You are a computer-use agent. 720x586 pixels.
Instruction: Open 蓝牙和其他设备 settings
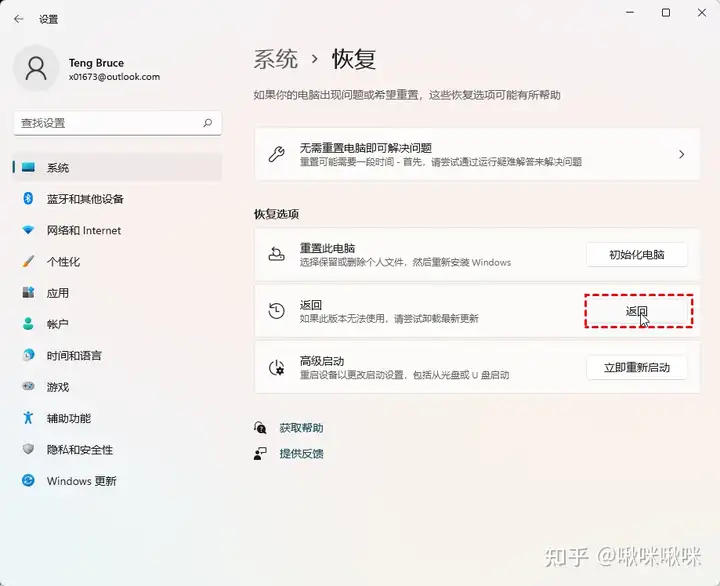click(x=117, y=198)
